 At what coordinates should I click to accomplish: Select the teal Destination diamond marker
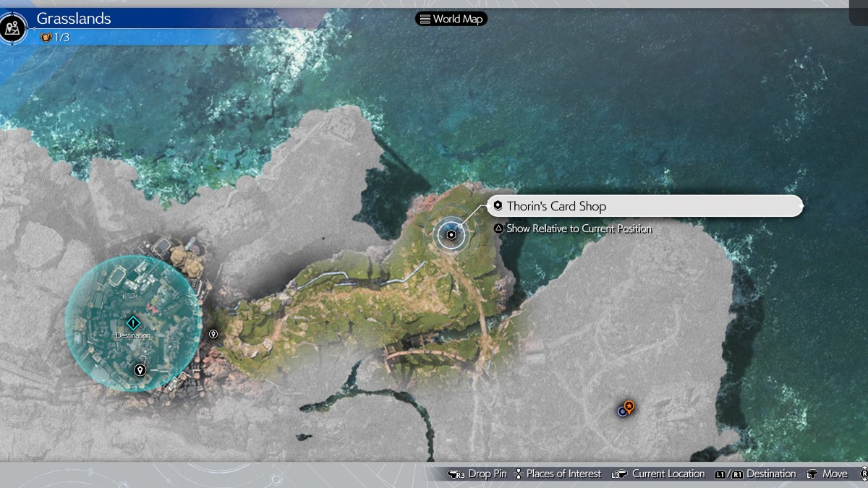132,323
